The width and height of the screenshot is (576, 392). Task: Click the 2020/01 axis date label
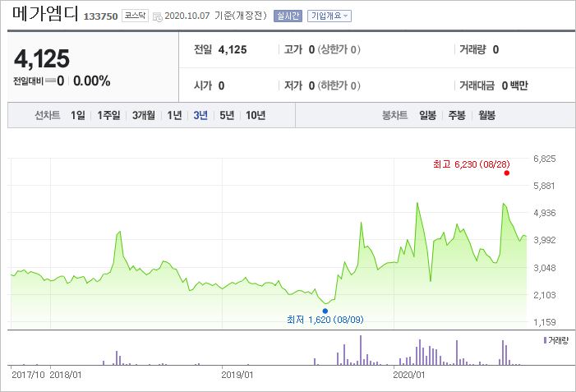409,375
